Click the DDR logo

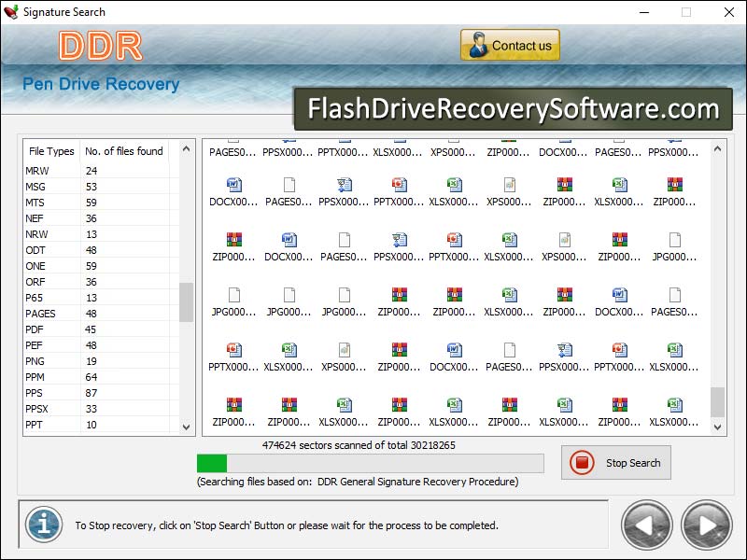click(x=101, y=46)
